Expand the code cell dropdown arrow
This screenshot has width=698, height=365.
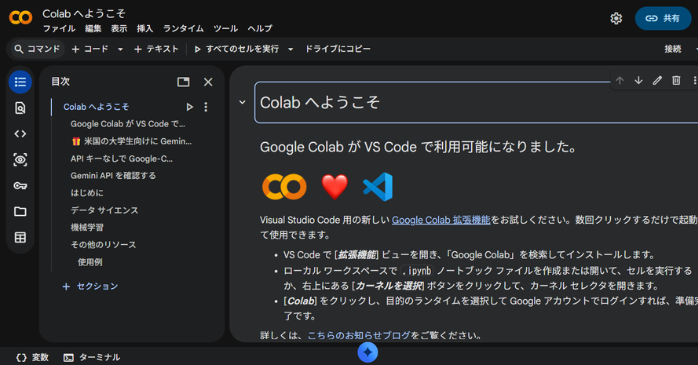pos(120,49)
